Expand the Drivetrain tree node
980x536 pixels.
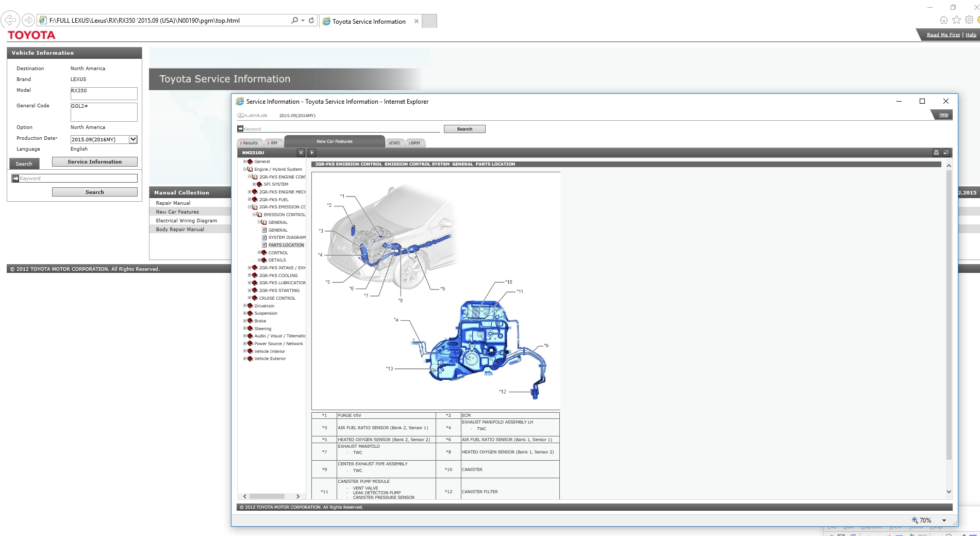(245, 306)
